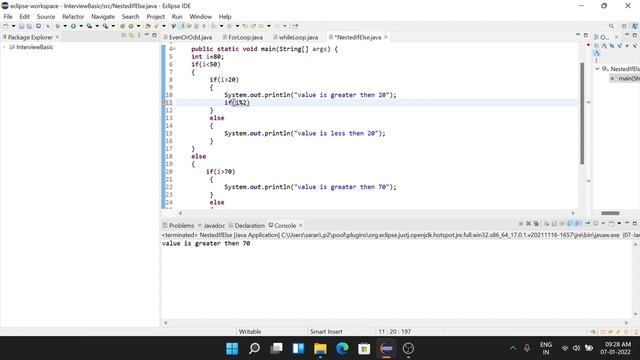Collapse the NestedIfElse node in Outline

(597, 69)
